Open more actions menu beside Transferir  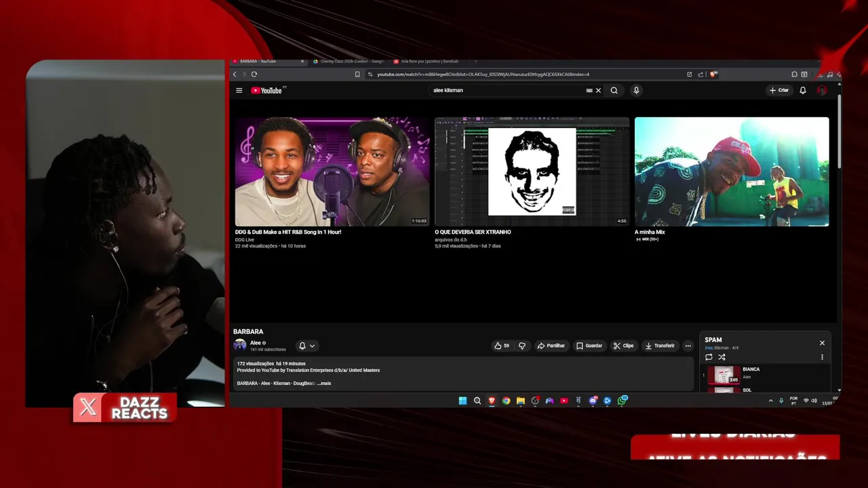[x=688, y=346]
